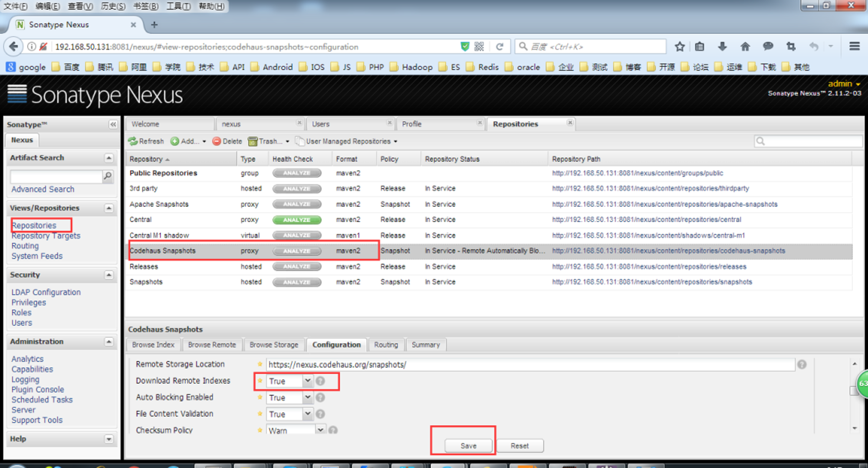The width and height of the screenshot is (868, 468).
Task: Open the Scheduled Tasks link
Action: click(42, 400)
